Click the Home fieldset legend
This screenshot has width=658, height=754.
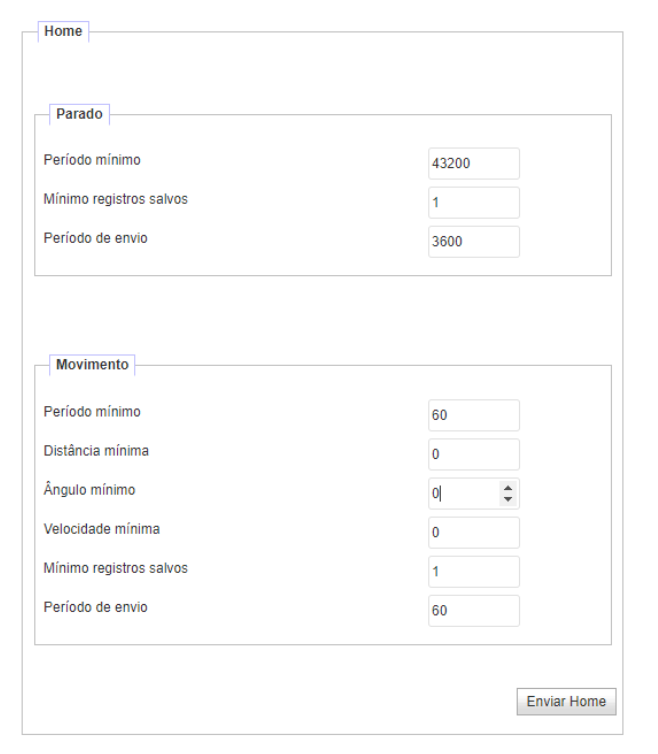click(63, 31)
